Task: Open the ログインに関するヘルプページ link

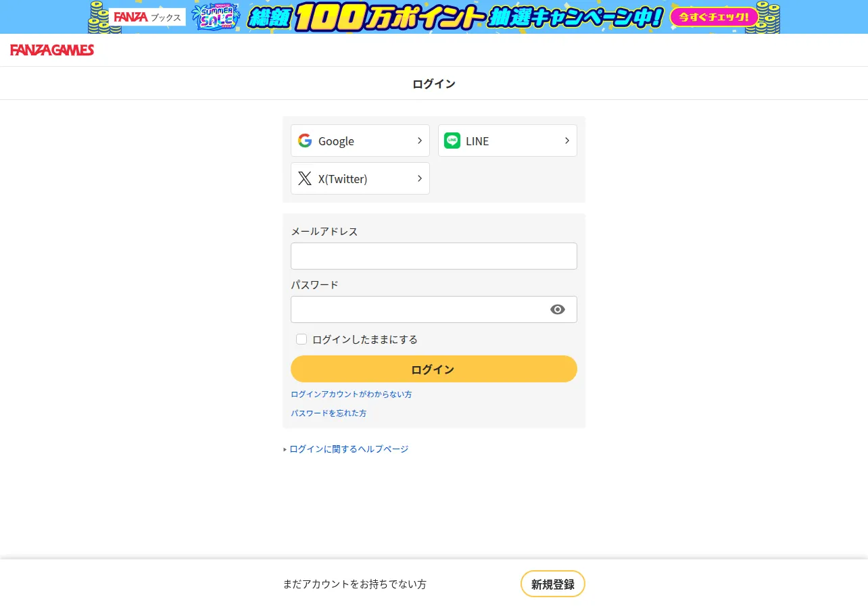Action: [349, 449]
